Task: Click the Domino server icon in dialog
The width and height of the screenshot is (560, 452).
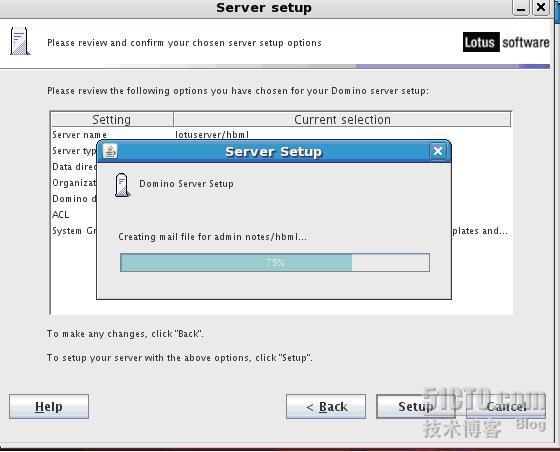Action: pos(122,185)
